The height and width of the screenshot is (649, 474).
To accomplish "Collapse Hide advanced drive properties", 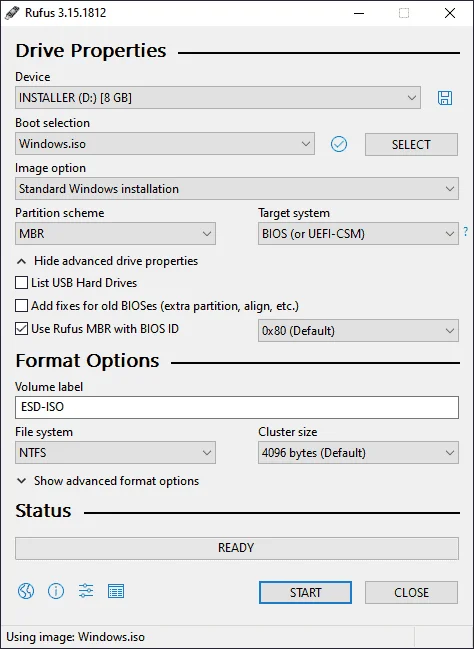I will tap(107, 261).
